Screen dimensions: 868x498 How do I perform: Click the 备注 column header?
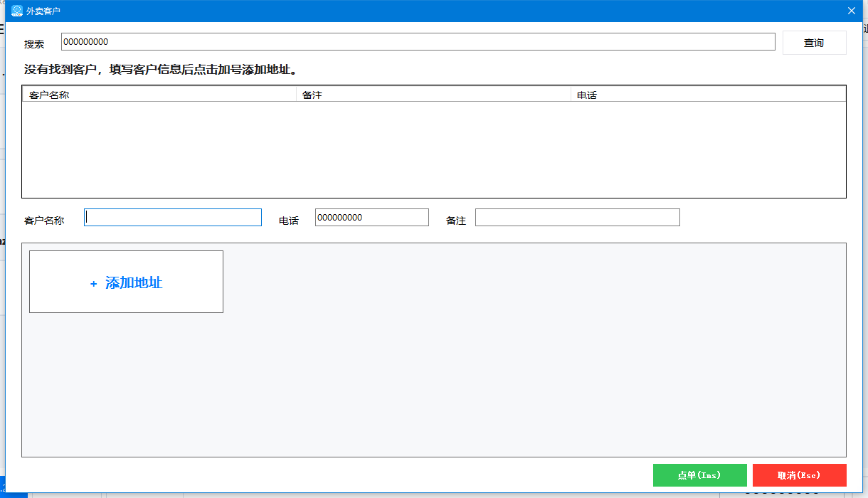click(x=433, y=95)
